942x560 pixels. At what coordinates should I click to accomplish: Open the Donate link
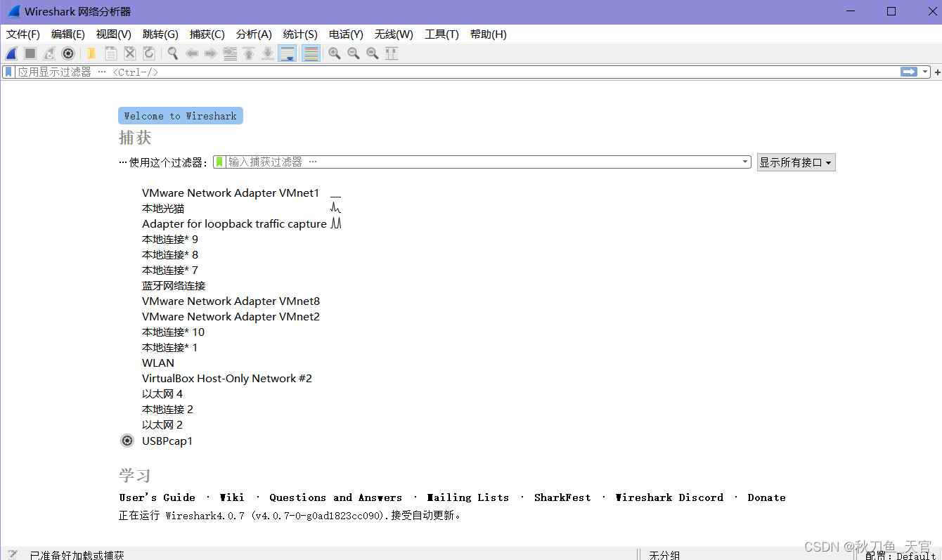[766, 497]
